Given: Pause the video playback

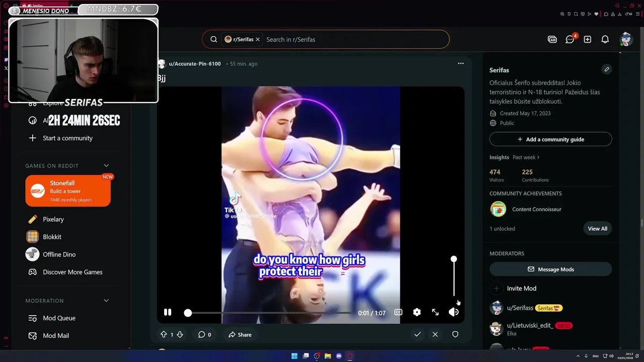Looking at the screenshot, I should (x=168, y=312).
